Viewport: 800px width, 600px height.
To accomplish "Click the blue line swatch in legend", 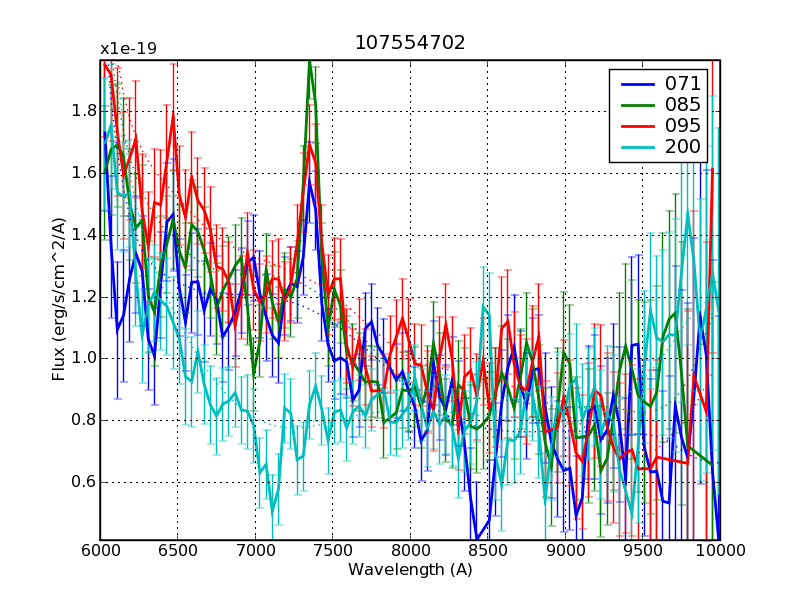I will 637,83.
